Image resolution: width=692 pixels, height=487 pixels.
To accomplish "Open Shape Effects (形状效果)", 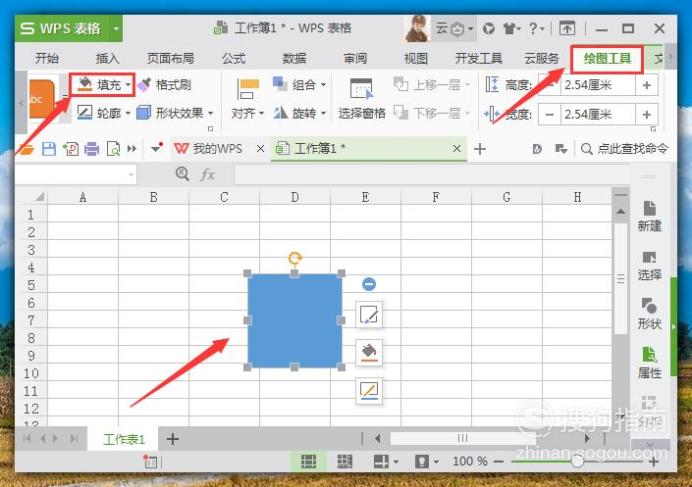I will click(x=175, y=113).
